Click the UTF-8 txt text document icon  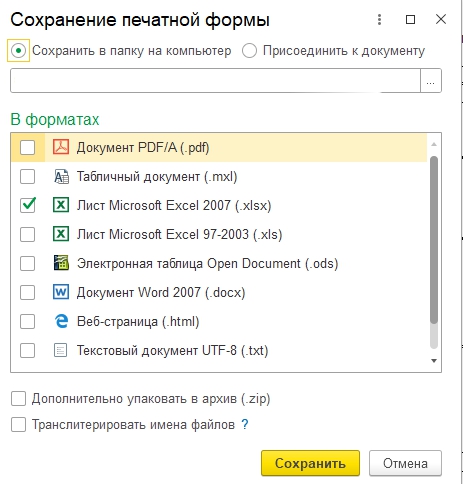pyautogui.click(x=60, y=350)
